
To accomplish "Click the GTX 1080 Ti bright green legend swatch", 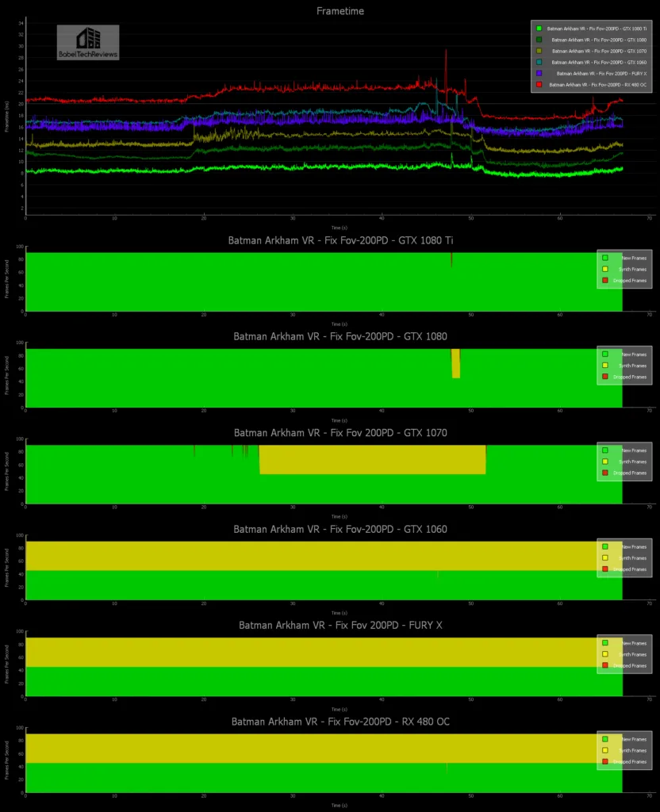I will (x=539, y=29).
